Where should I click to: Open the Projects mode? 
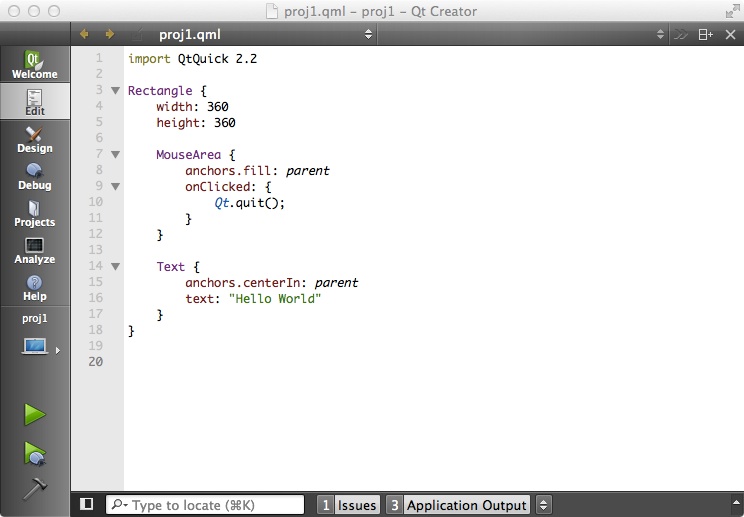click(x=35, y=213)
